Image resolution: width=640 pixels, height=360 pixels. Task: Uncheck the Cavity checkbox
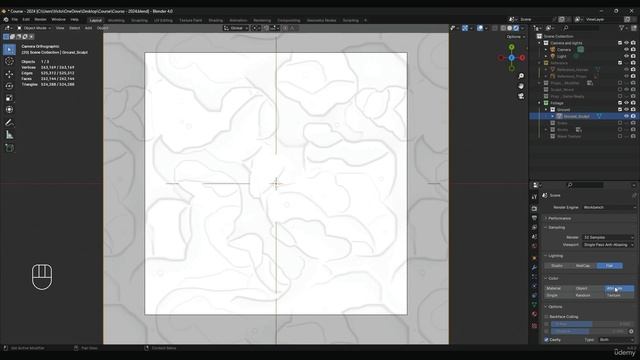547,340
